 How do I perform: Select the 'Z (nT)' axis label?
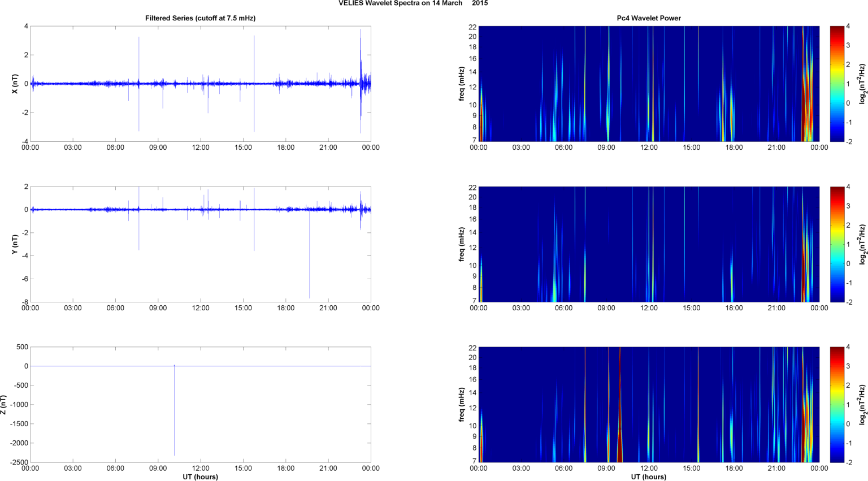point(4,405)
